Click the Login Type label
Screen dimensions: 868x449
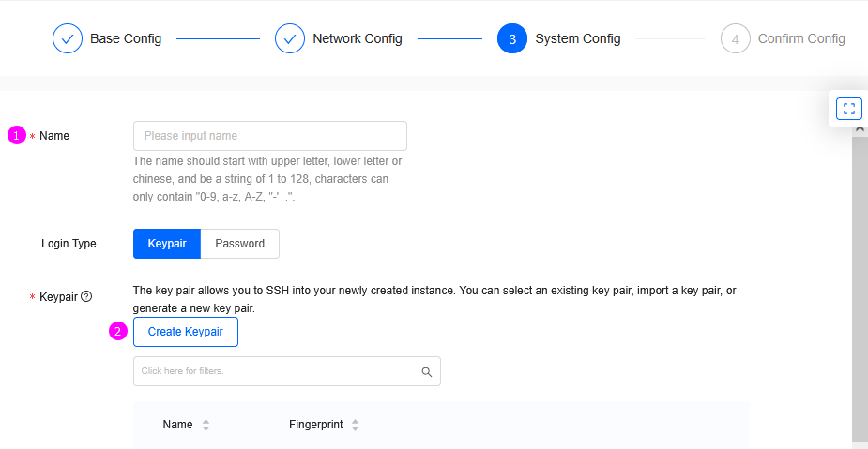(x=69, y=244)
